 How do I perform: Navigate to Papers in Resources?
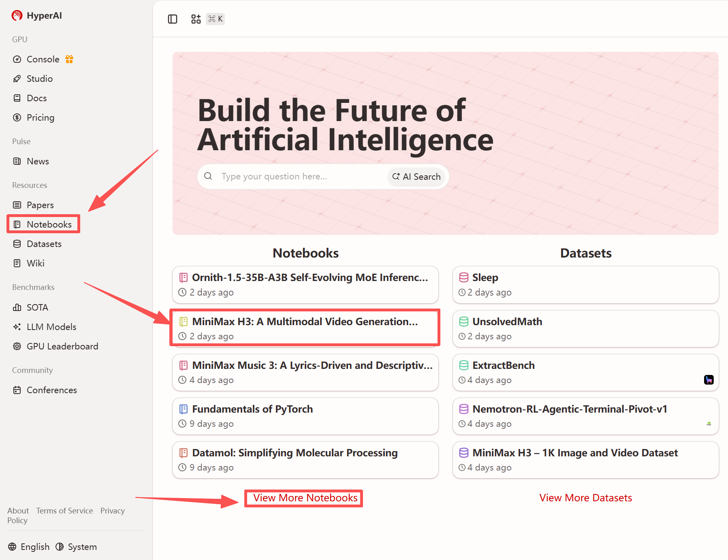point(40,205)
